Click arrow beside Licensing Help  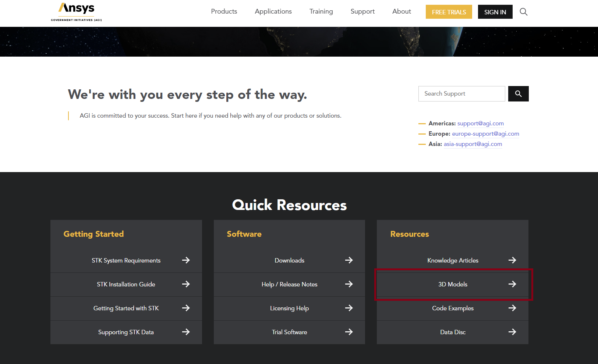click(349, 308)
